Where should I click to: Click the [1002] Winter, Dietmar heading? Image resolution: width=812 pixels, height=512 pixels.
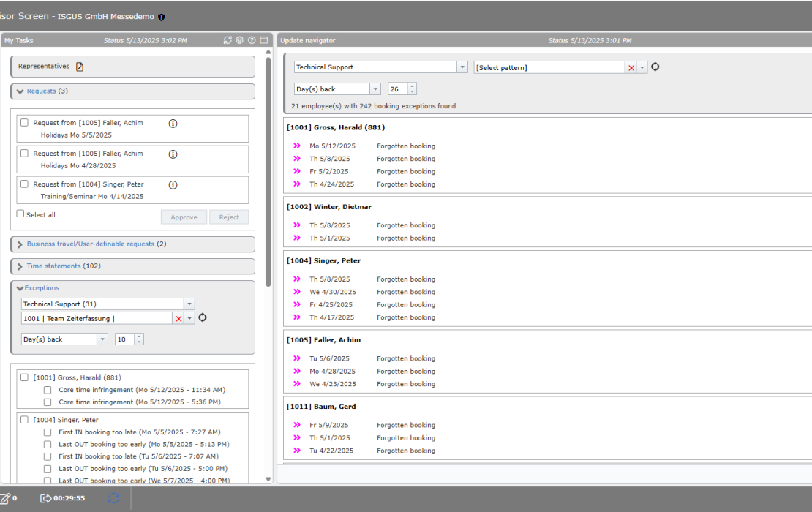click(329, 206)
